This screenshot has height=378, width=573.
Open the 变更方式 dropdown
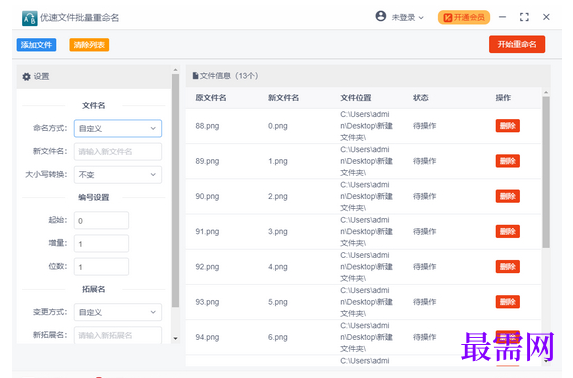118,312
